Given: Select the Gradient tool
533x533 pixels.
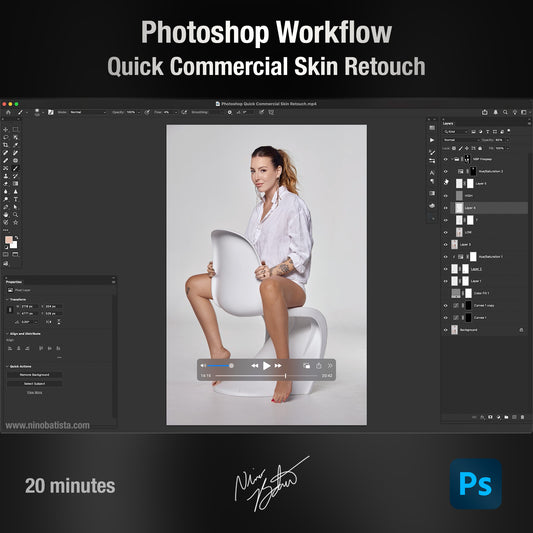Looking at the screenshot, I should pyautogui.click(x=15, y=184).
